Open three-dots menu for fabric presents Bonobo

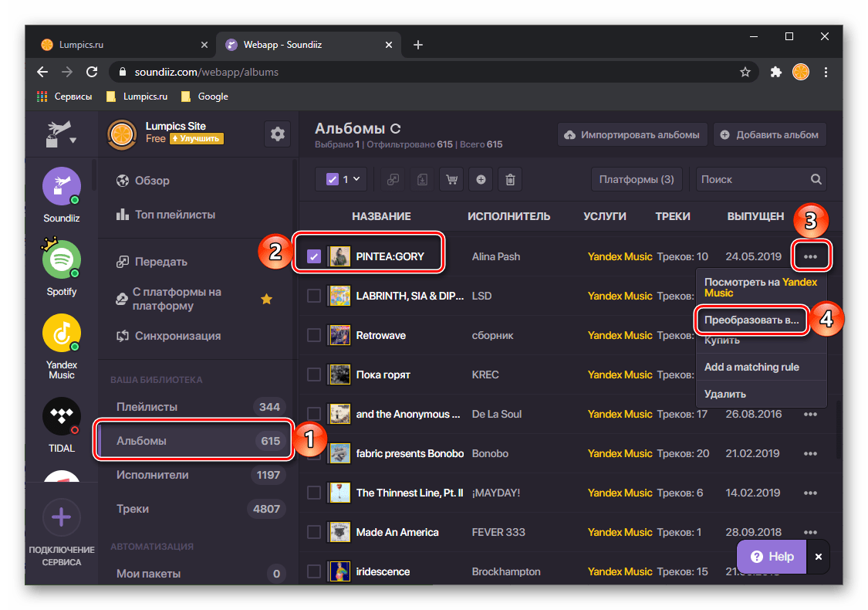point(810,453)
